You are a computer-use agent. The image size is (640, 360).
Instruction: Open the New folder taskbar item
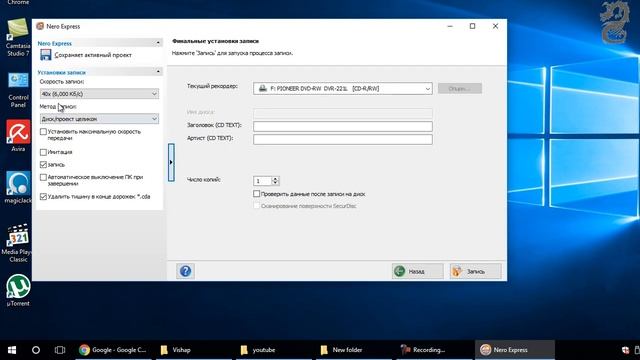coord(353,350)
